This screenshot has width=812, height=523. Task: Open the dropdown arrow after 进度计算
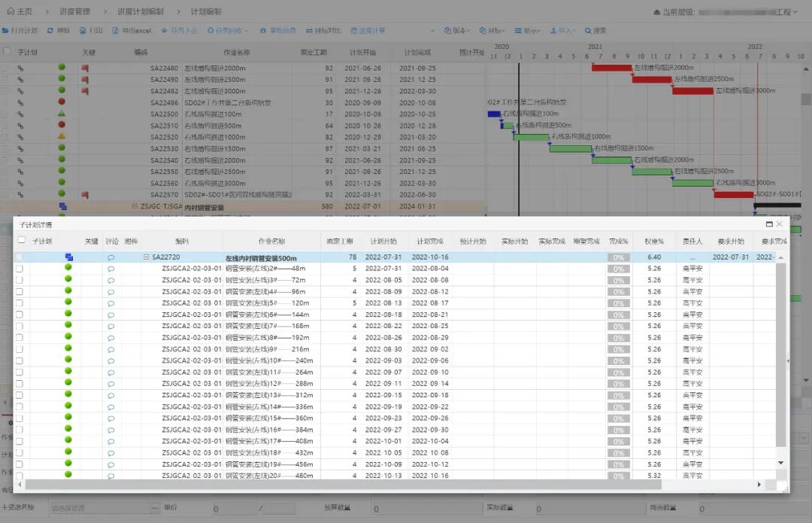[432, 31]
